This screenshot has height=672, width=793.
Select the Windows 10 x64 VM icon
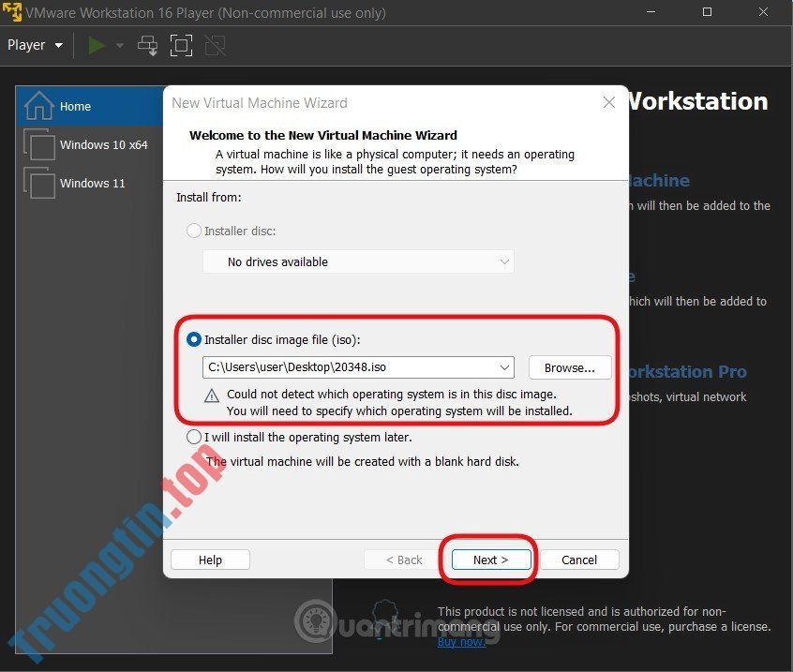[x=39, y=144]
